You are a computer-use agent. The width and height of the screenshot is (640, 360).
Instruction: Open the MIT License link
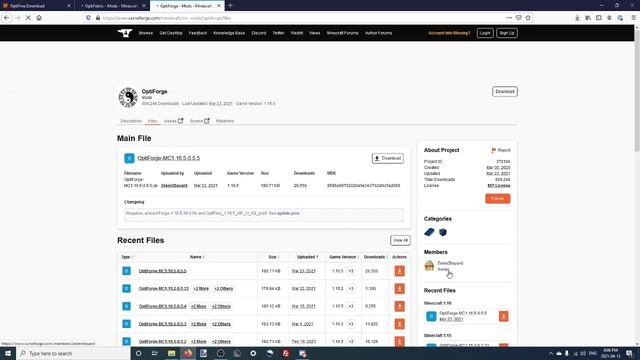click(499, 186)
